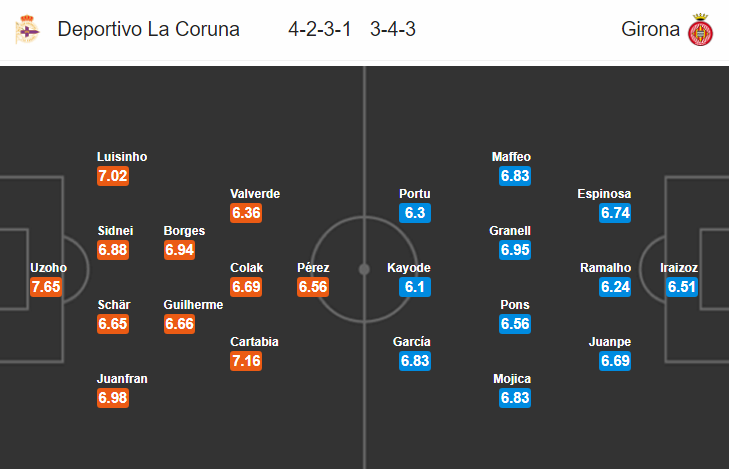Click the Girona club crest

coord(700,30)
